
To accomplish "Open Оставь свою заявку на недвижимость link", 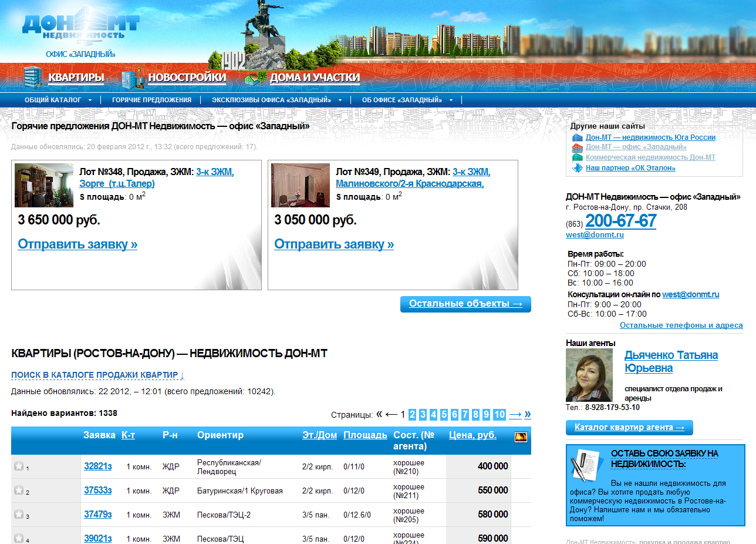I will pos(664,459).
